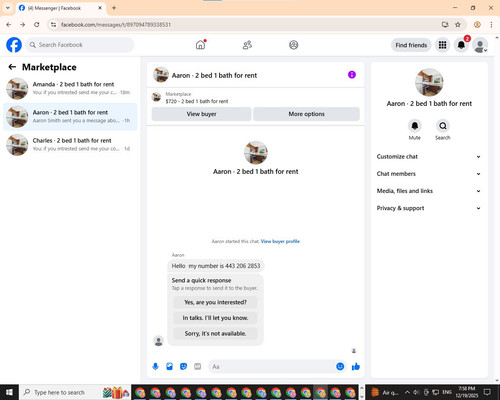Send quick response 'In talks. I'll let you know.'

click(215, 318)
